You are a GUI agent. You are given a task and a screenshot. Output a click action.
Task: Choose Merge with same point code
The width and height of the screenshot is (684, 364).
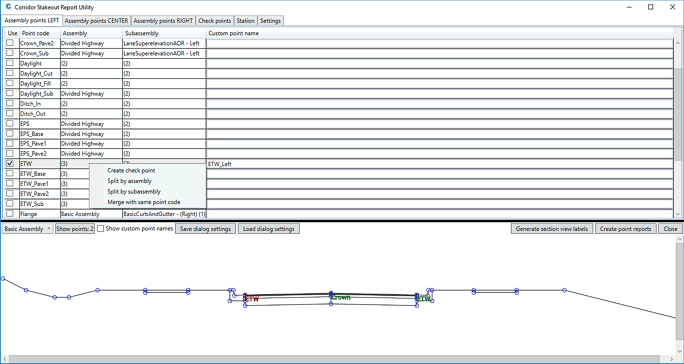(144, 202)
